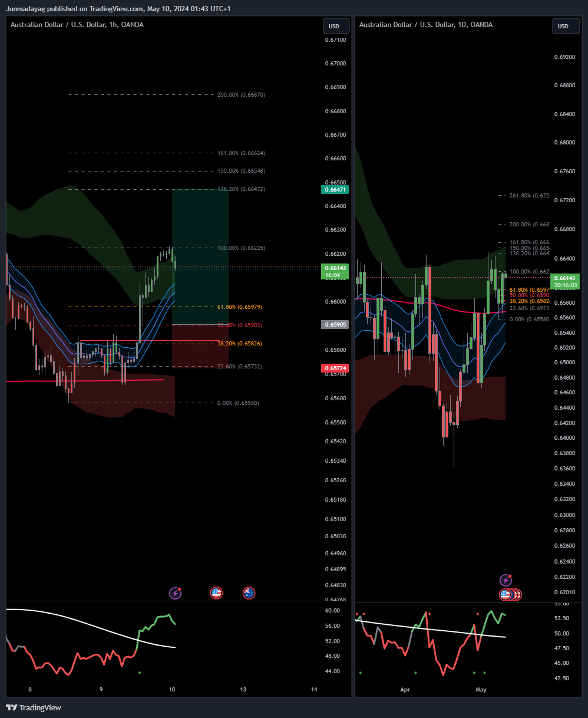Click 42.50 on the 1D indicator scale

[x=561, y=679]
